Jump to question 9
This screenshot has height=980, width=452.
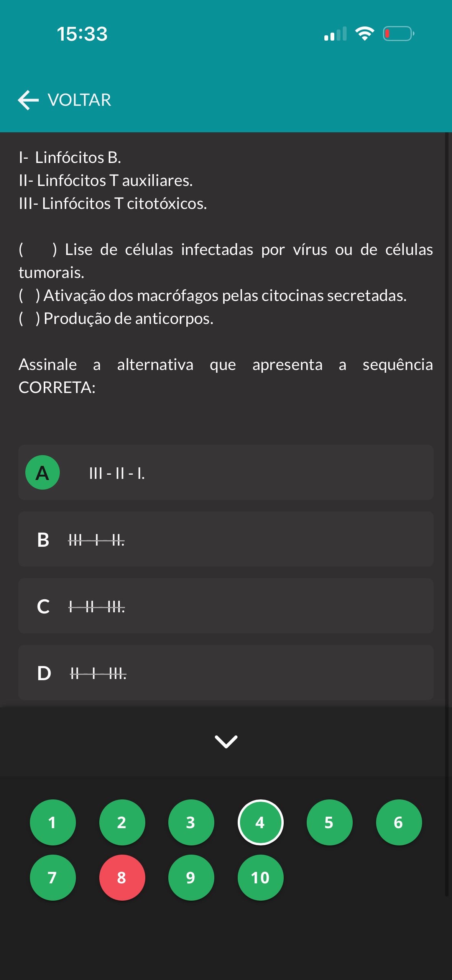191,878
